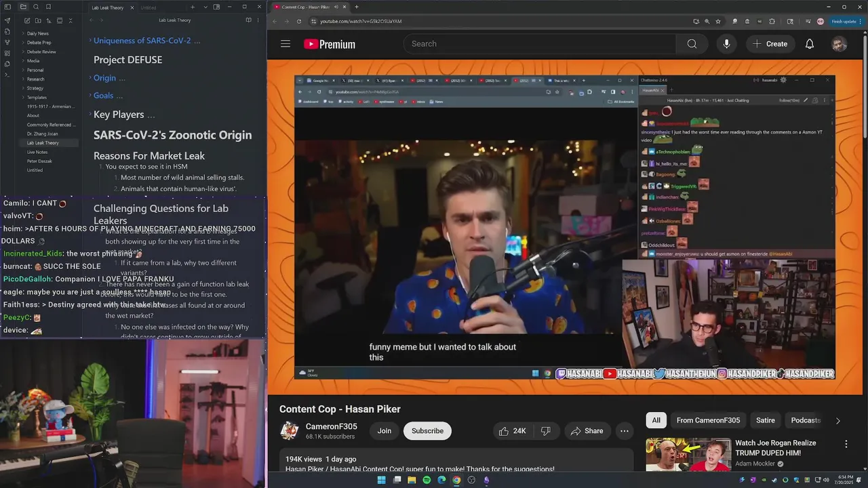Screen dimensions: 868x488
Task: Open the YouTube account avatar menu
Action: pos(840,44)
